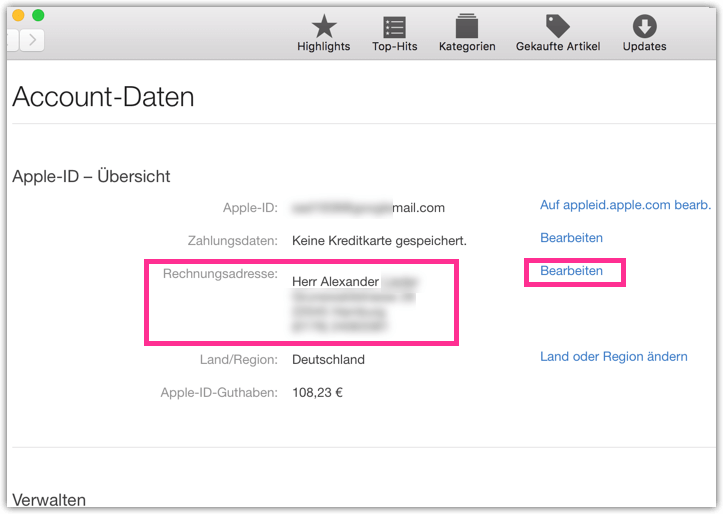The image size is (723, 514).
Task: Open the Kategorien tab
Action: coord(467,33)
